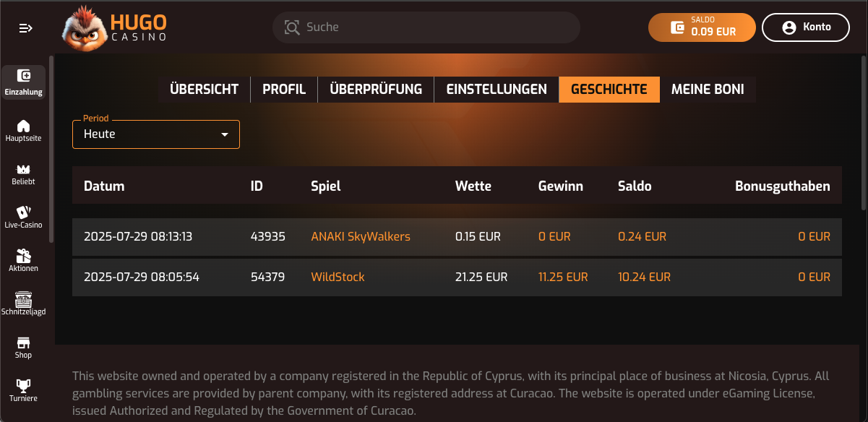Screen dimensions: 868x422
Task: Switch to the ÜBERSICHT tab
Action: (x=204, y=90)
